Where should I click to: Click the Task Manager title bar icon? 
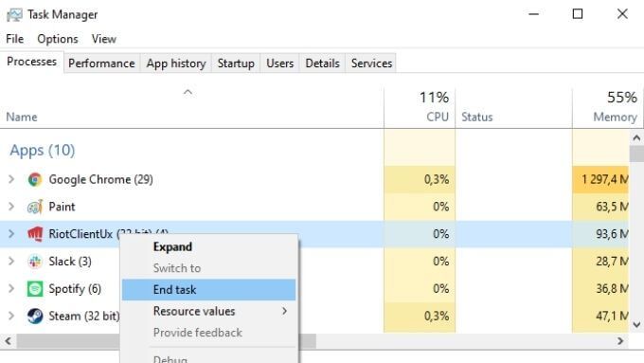pos(14,15)
